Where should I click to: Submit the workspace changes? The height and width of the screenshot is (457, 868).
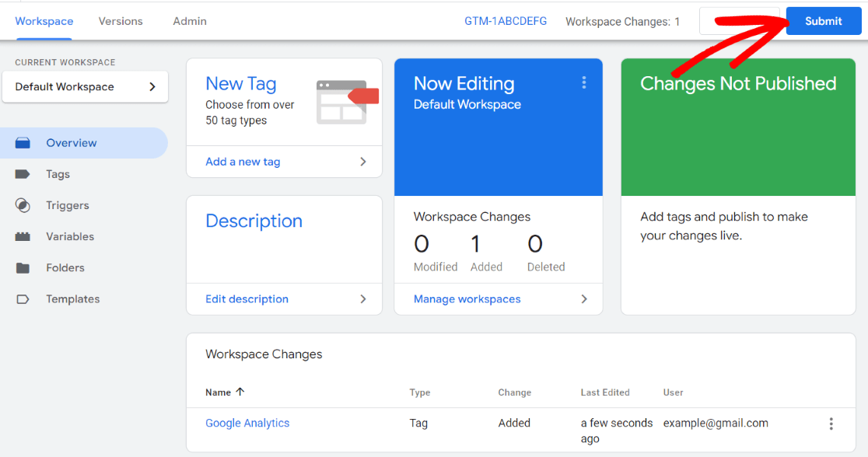(823, 21)
